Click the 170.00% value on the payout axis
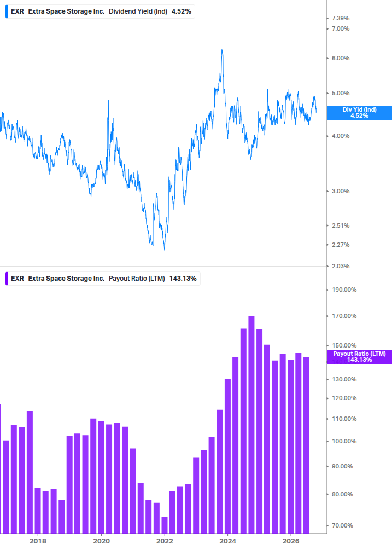The width and height of the screenshot is (392, 550). coord(344,316)
